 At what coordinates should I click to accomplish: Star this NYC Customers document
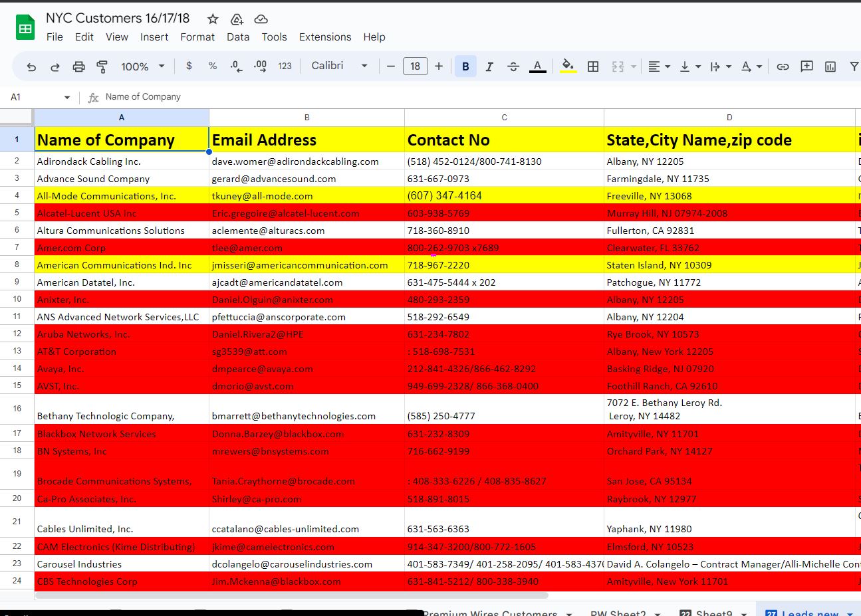[x=213, y=19]
